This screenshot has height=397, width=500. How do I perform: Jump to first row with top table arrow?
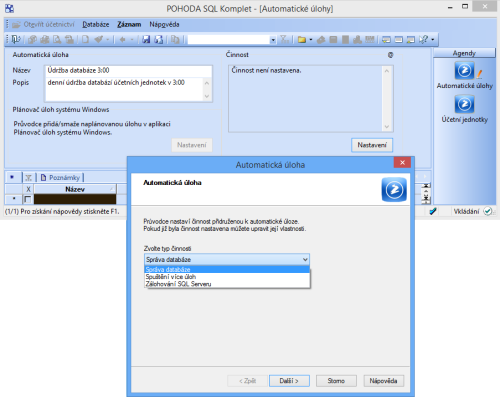(x=426, y=186)
